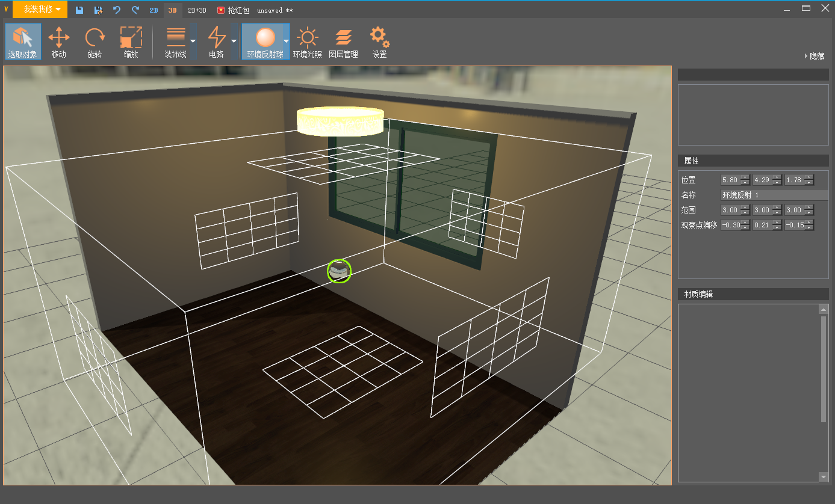
Task: Pick the 缩放 scale tool
Action: point(131,41)
